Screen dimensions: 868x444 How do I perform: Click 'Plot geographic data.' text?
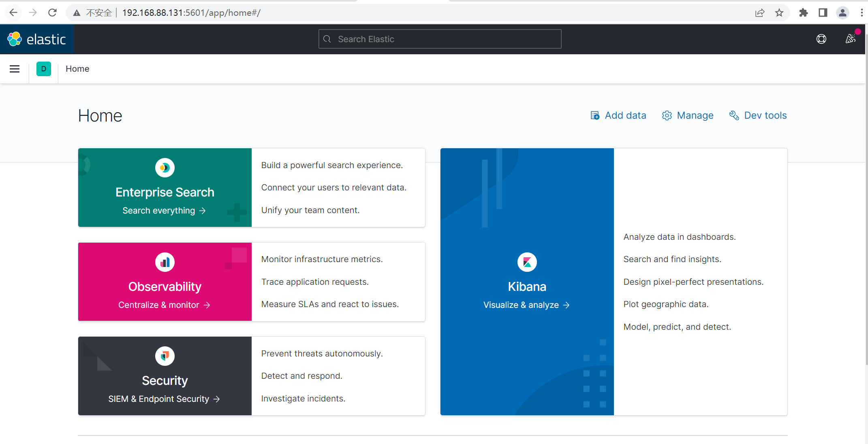(x=666, y=304)
